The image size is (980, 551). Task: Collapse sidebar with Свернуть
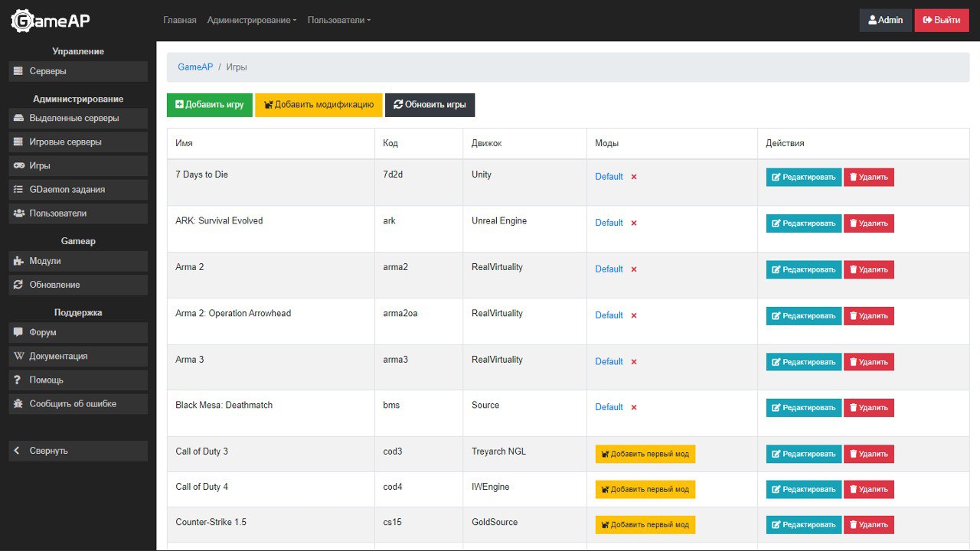78,452
